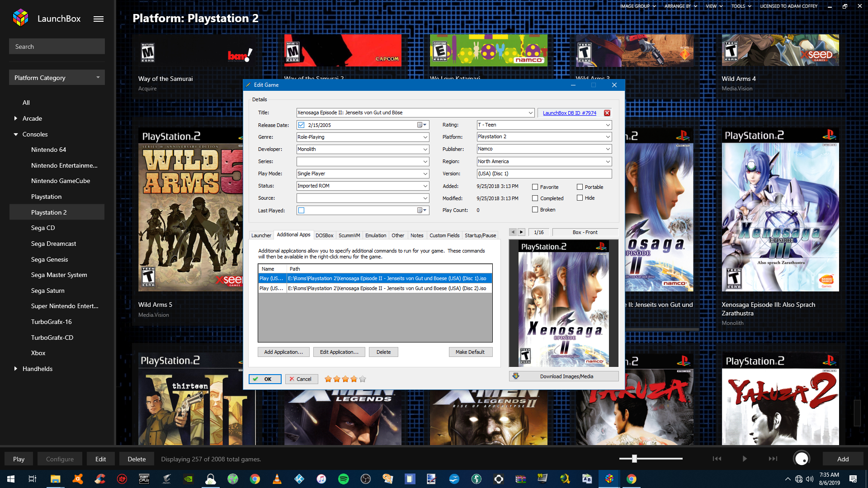Open Windows notification center

pyautogui.click(x=853, y=479)
